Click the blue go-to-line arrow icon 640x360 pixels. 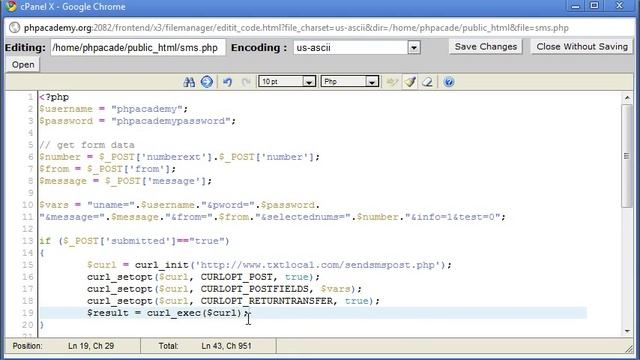point(207,82)
